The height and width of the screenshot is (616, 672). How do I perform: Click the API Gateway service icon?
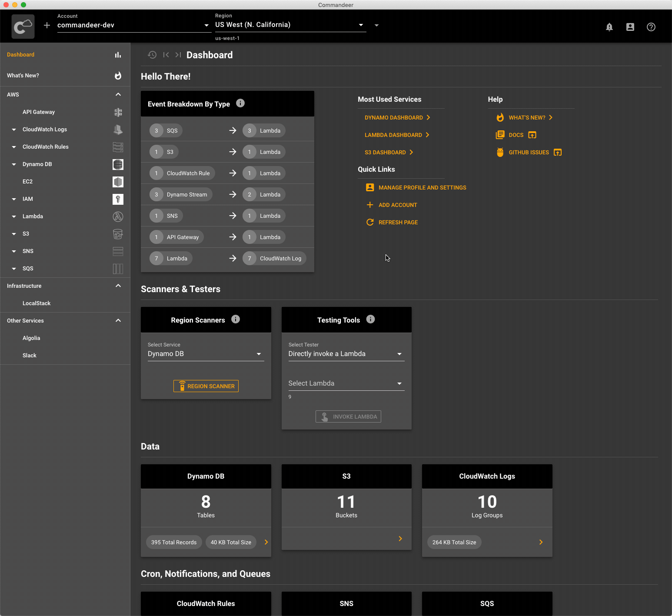click(118, 112)
